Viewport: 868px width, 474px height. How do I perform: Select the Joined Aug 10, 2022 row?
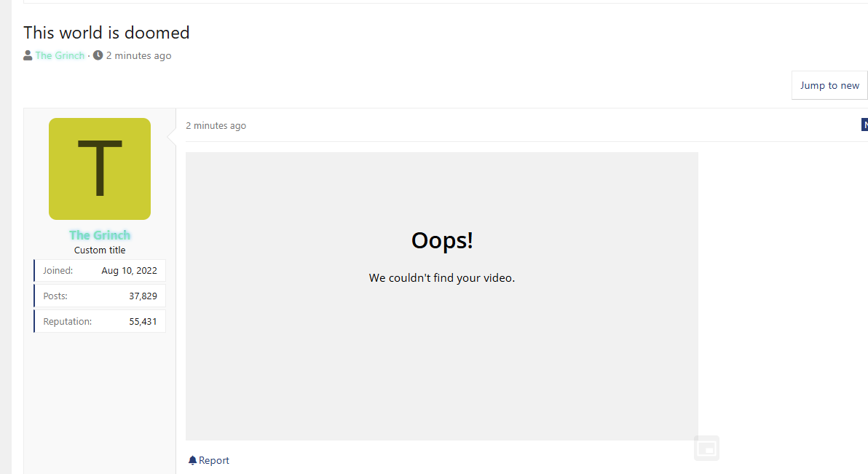[x=100, y=270]
